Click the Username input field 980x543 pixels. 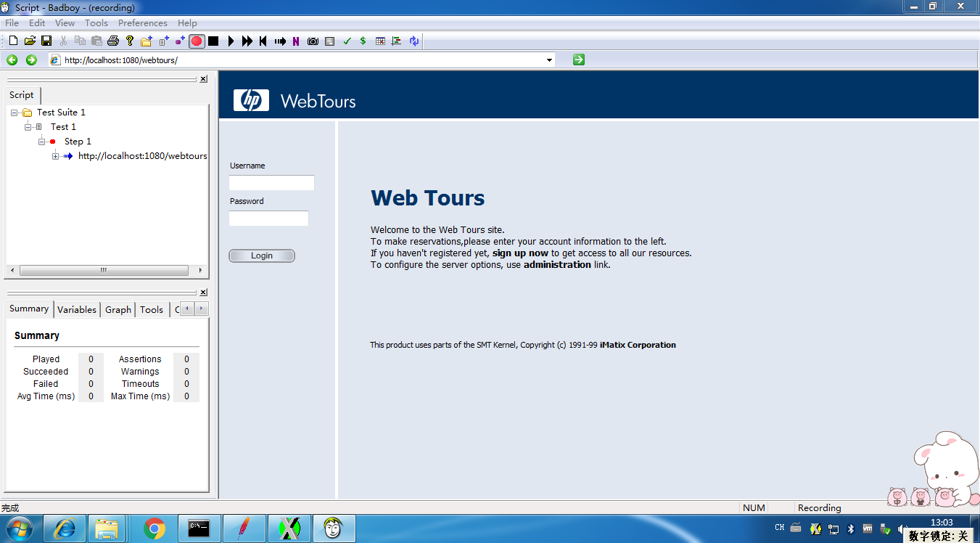272,183
